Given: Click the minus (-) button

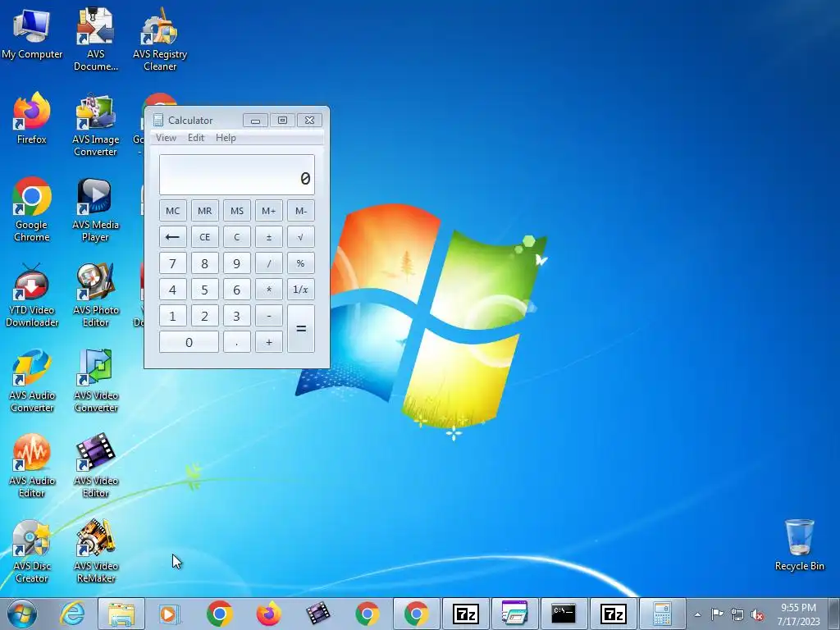Looking at the screenshot, I should coord(269,316).
